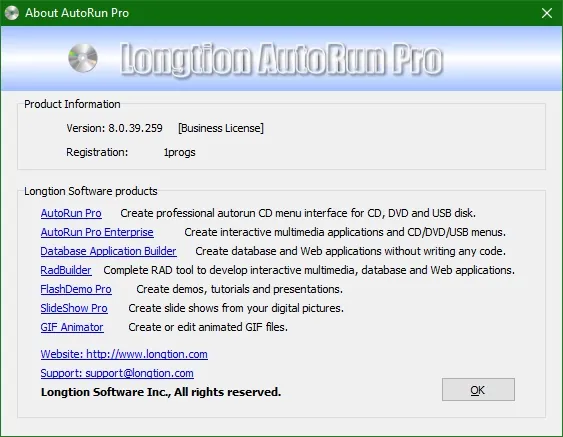Close the About AutoRun Pro dialog
Screen dimensions: 563x437
tap(547, 13)
